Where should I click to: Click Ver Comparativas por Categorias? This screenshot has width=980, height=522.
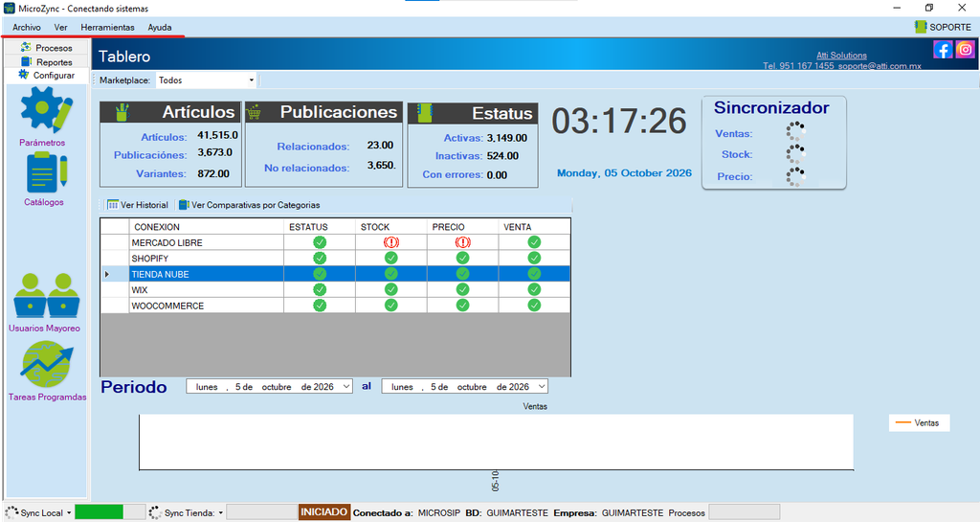[x=250, y=204]
